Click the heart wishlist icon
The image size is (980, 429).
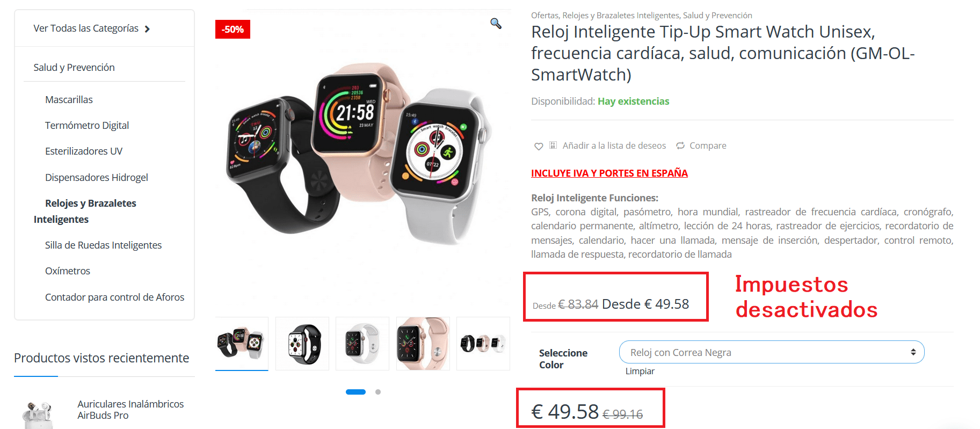(539, 146)
